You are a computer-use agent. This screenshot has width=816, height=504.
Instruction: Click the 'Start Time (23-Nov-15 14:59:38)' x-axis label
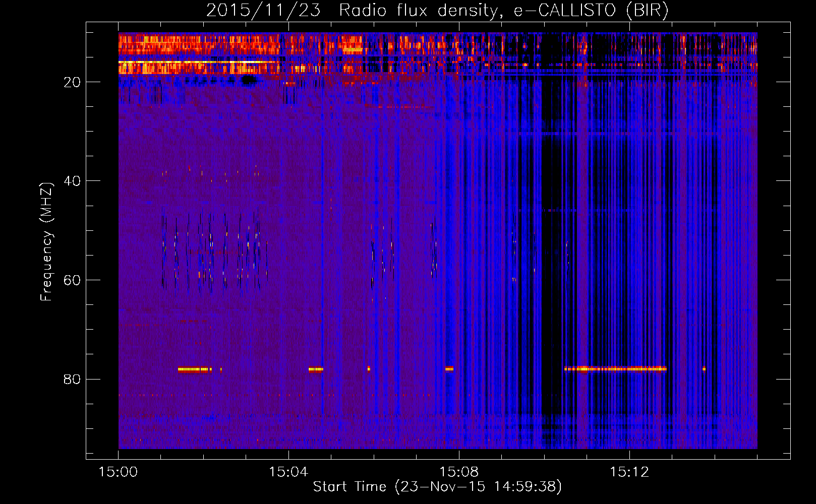[437, 487]
